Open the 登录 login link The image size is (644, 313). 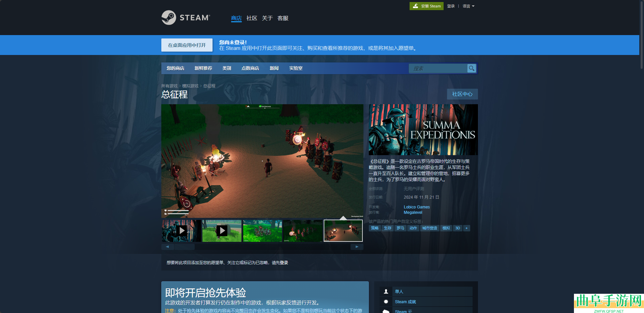point(451,6)
